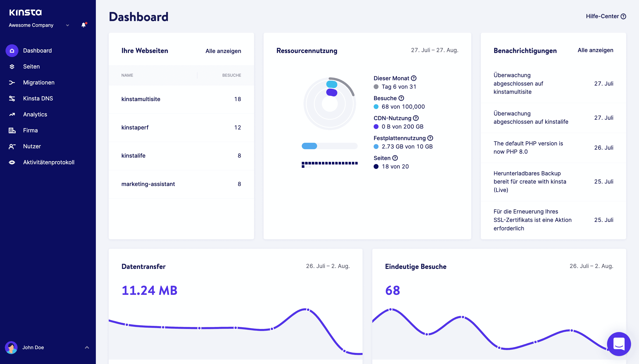Click the Dashboard sidebar icon
Image resolution: width=639 pixels, height=364 pixels.
(12, 51)
